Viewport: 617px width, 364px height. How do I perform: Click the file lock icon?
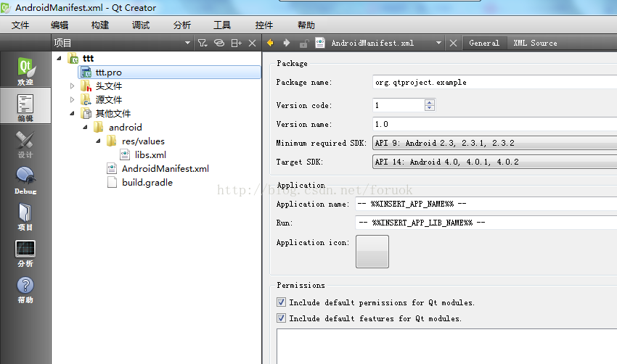coord(303,43)
